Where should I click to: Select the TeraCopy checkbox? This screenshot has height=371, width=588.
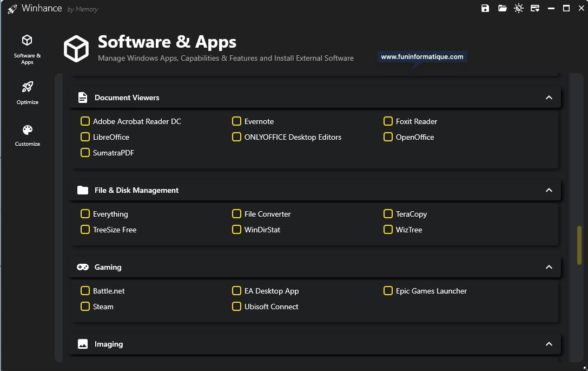pyautogui.click(x=388, y=213)
